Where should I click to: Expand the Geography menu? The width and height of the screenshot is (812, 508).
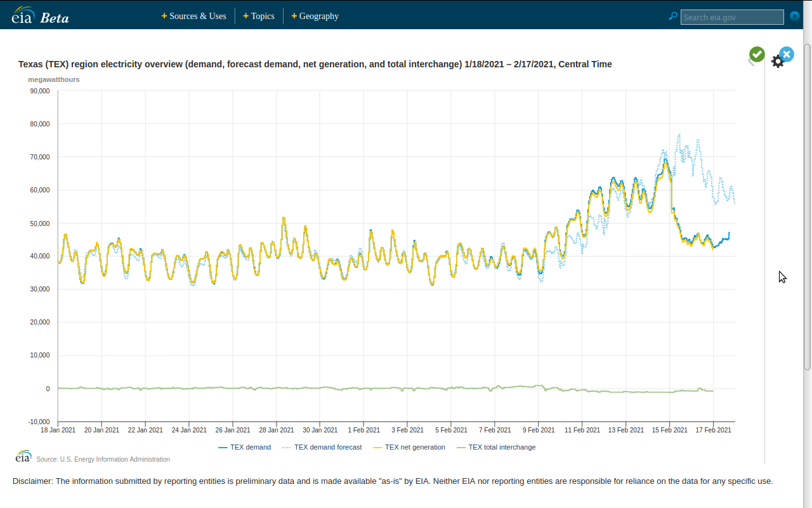tap(315, 16)
